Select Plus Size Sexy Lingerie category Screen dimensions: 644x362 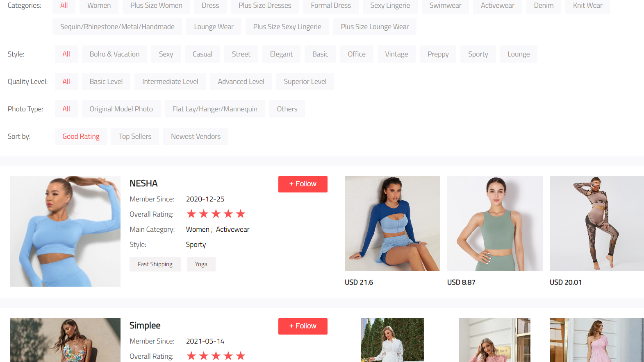[x=287, y=27]
